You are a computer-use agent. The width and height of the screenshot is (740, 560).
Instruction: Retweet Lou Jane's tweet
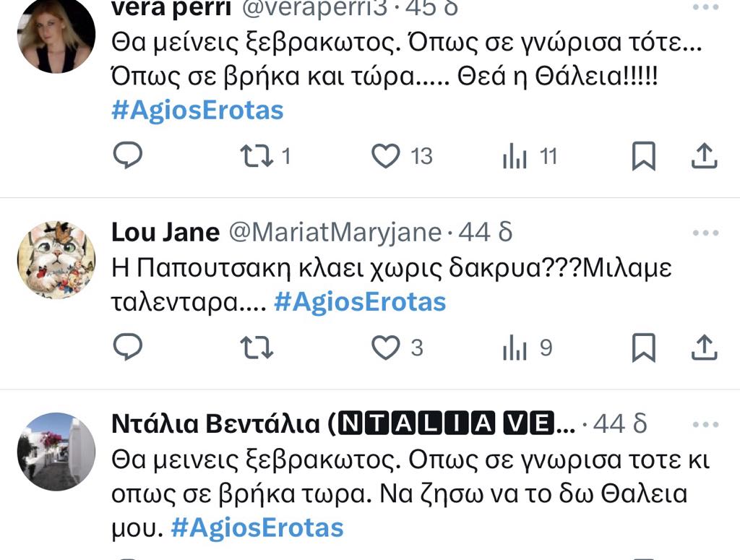(x=255, y=348)
